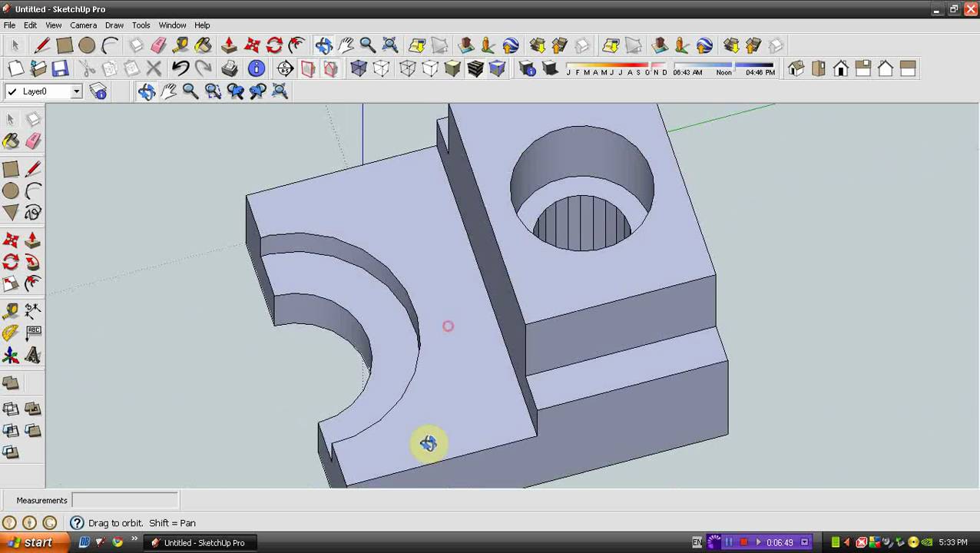
Task: Open the Draw menu
Action: tap(114, 25)
